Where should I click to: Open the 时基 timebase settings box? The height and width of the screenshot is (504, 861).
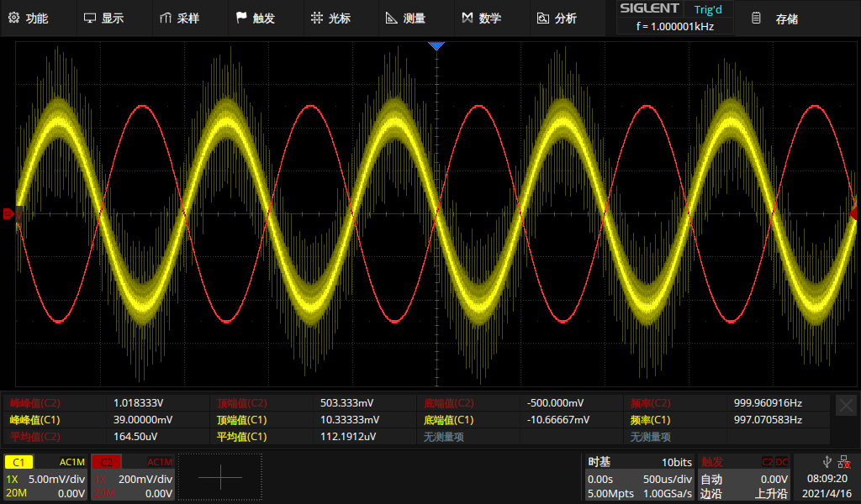pos(640,477)
